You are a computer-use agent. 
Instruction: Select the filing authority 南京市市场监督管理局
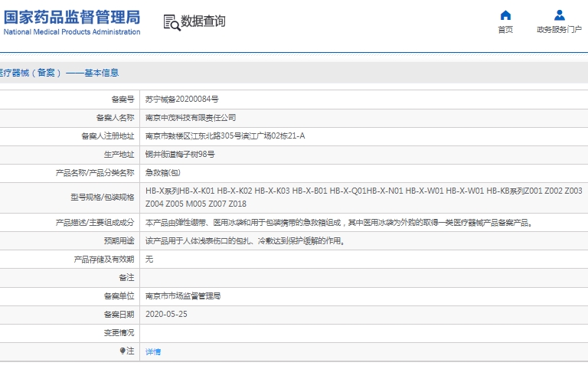pyautogui.click(x=183, y=296)
